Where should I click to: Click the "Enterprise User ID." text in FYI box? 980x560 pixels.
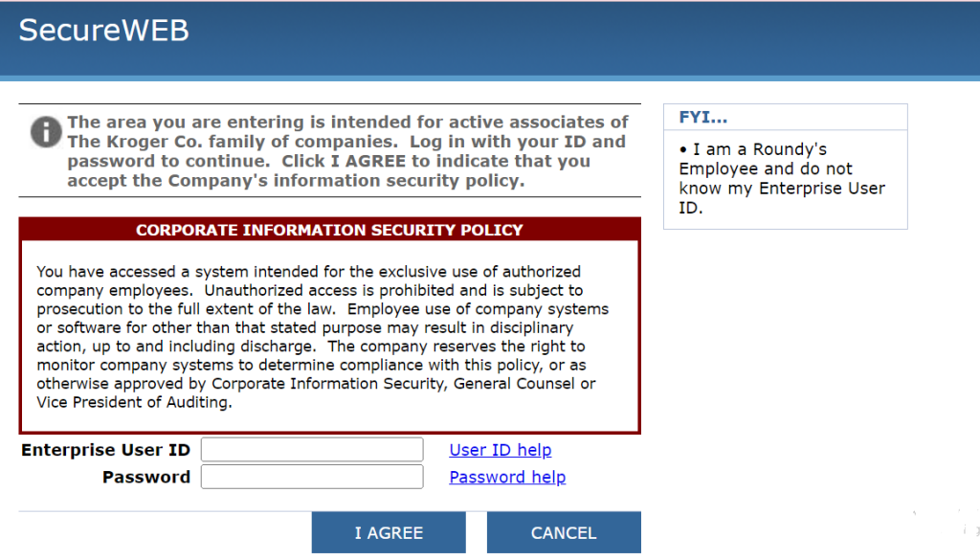[782, 198]
